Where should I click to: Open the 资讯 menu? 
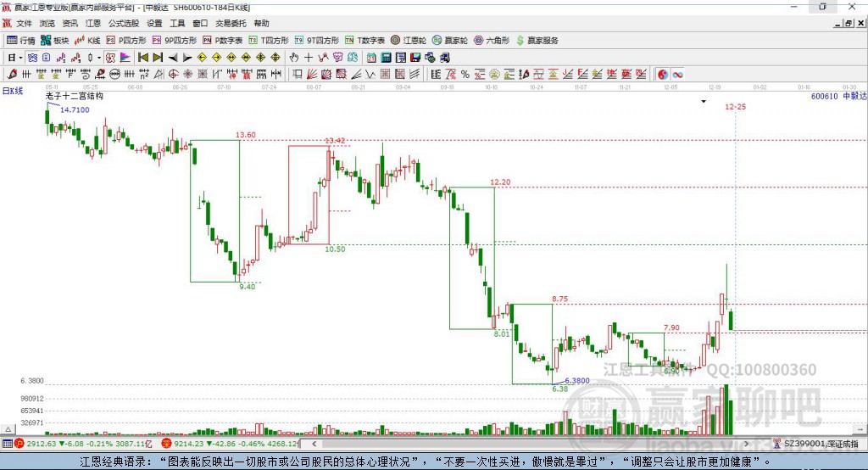(x=70, y=23)
